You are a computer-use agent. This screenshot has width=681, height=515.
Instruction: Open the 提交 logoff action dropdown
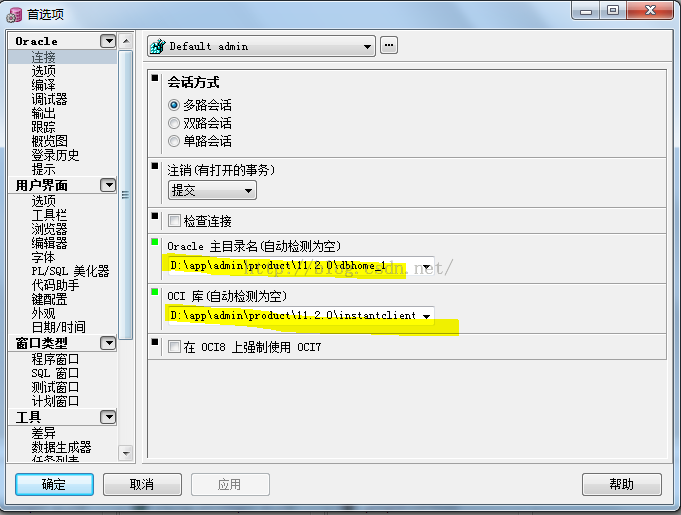[x=212, y=190]
